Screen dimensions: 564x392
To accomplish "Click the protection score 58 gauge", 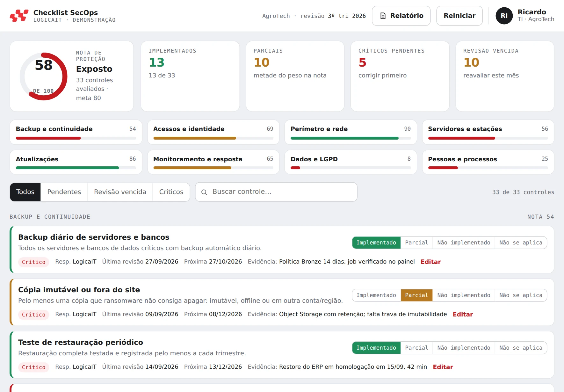I will point(44,76).
